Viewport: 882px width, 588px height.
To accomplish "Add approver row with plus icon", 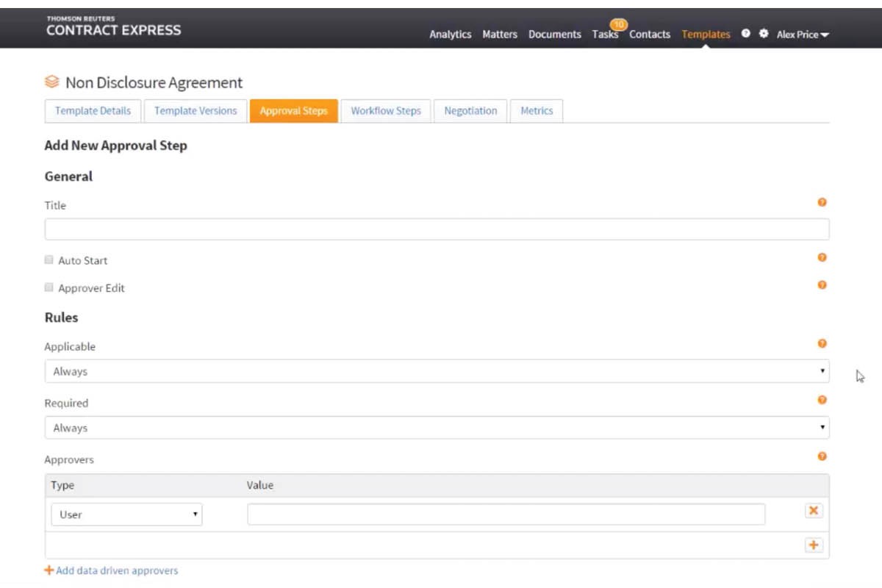I will (814, 545).
